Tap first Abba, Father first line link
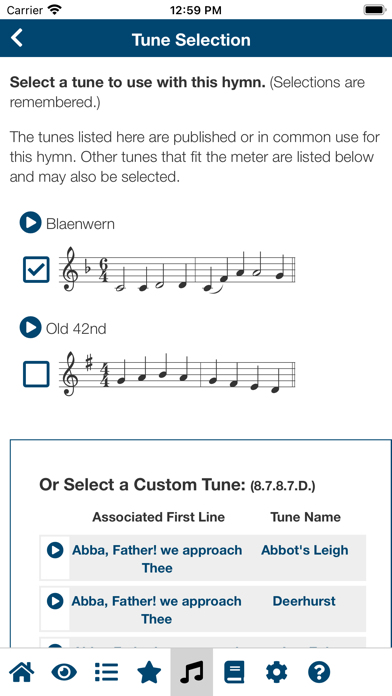Screen dimensions: 392x696 click(x=157, y=559)
